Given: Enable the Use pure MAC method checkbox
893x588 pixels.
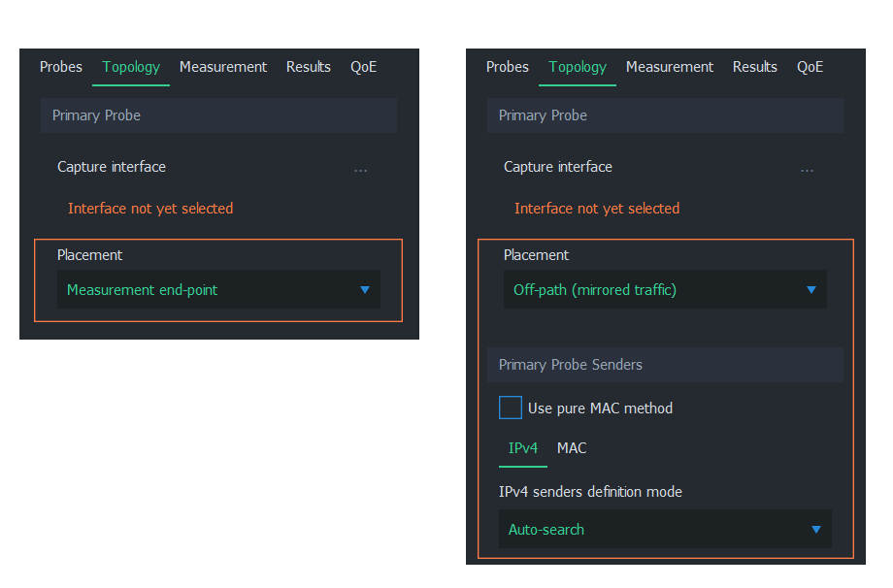Looking at the screenshot, I should 511,408.
